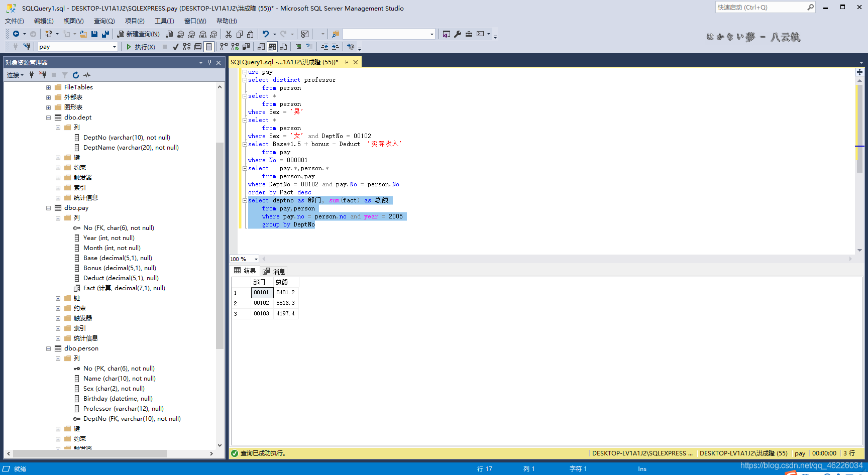Screen dimensions: 868x475
Task: Switch to the 结果 tab
Action: click(245, 271)
